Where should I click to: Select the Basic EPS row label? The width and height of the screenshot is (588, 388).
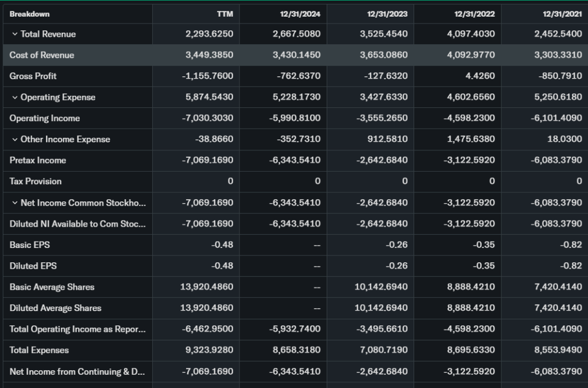[30, 245]
